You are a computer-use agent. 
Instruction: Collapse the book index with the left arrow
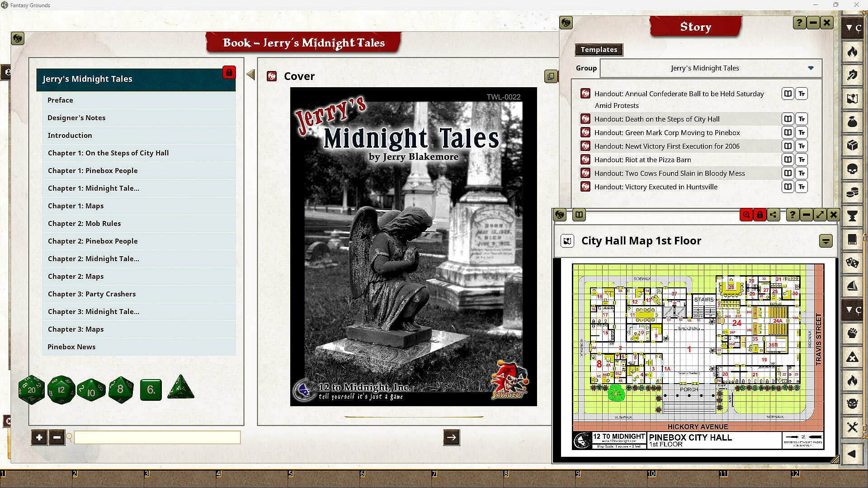(251, 75)
